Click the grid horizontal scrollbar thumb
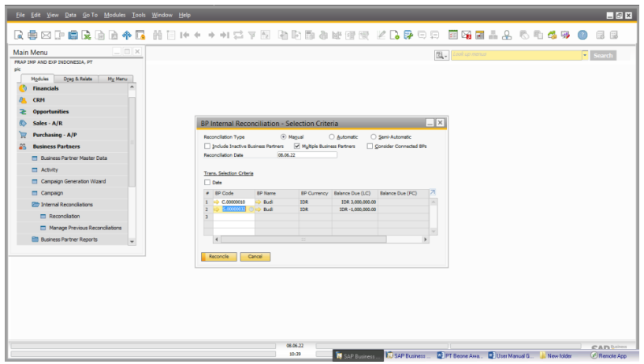The height and width of the screenshot is (364, 644). click(x=303, y=240)
